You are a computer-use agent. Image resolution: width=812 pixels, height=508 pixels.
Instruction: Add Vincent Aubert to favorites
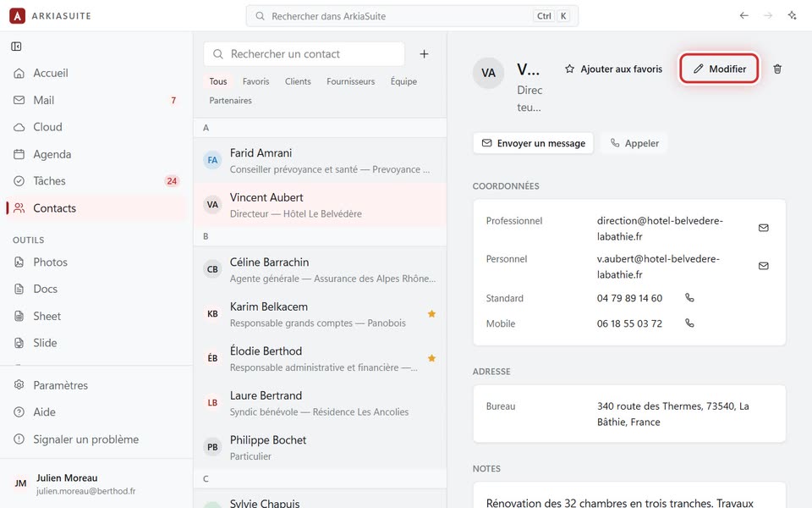614,69
